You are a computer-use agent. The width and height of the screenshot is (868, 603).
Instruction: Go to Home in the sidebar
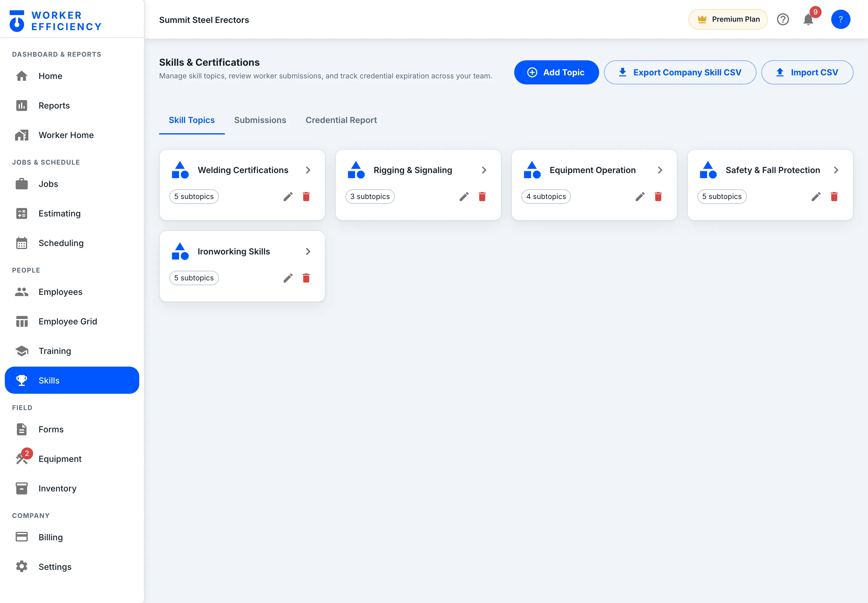[72, 76]
